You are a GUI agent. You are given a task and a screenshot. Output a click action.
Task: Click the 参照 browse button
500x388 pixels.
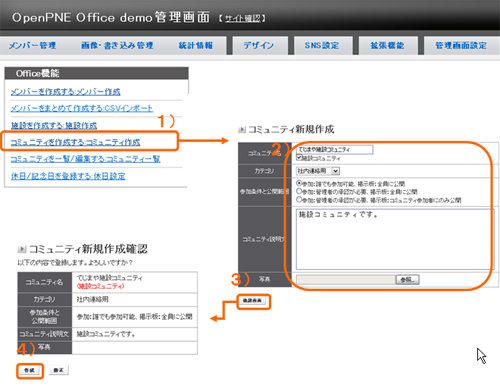point(407,280)
